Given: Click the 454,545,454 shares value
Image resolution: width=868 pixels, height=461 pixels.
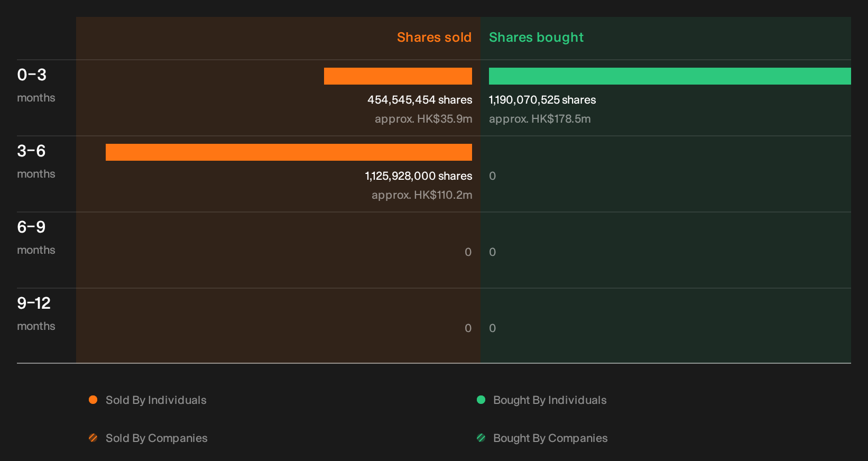Looking at the screenshot, I should point(420,100).
